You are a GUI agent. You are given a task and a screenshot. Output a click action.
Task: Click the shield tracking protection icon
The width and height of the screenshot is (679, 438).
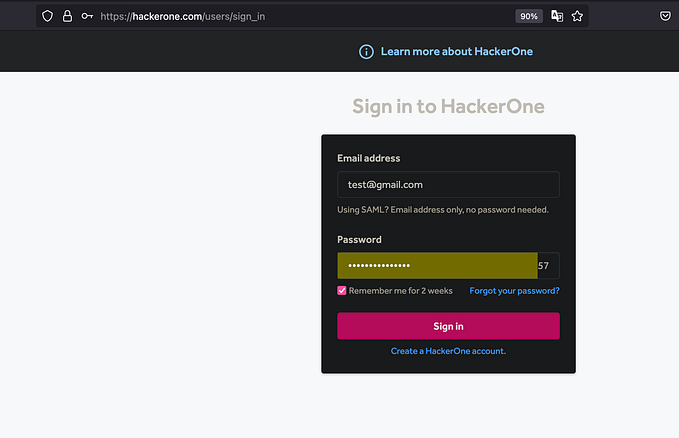pos(47,16)
